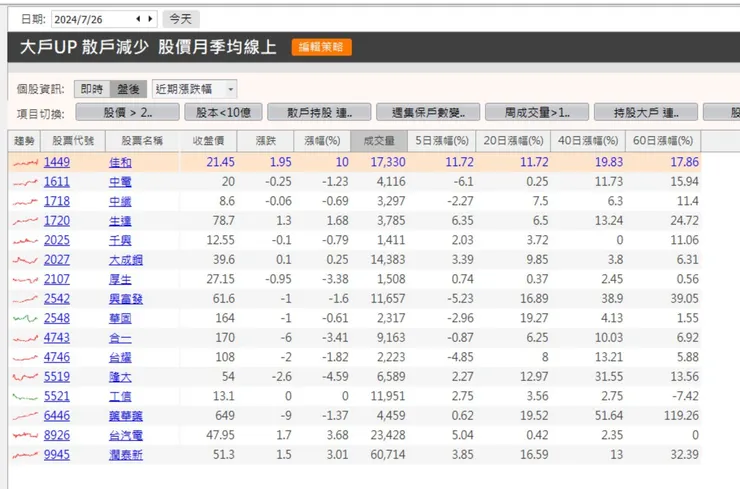Open stock code link 9945
Screen dimensions: 740x489
[57, 455]
